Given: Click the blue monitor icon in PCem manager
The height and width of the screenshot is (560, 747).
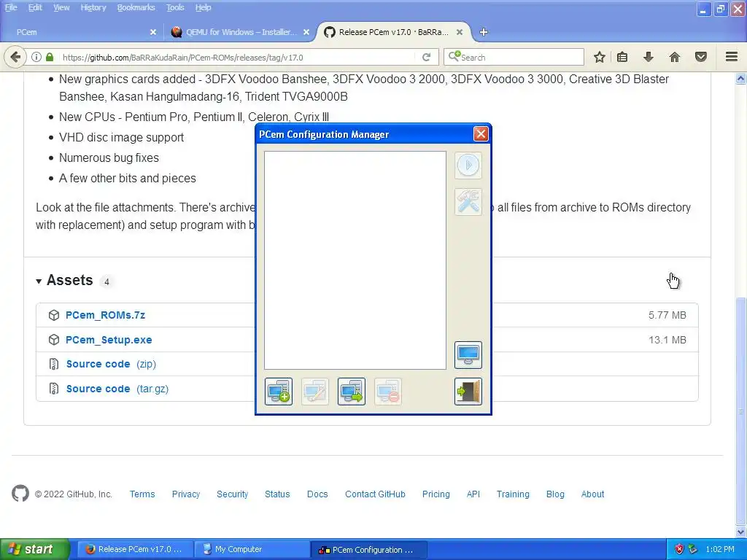Looking at the screenshot, I should 468,355.
